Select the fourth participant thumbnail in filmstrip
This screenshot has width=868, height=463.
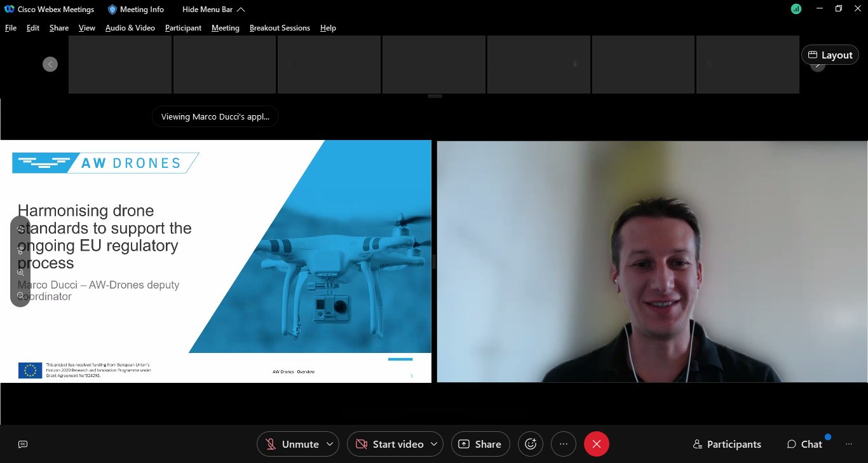click(434, 64)
